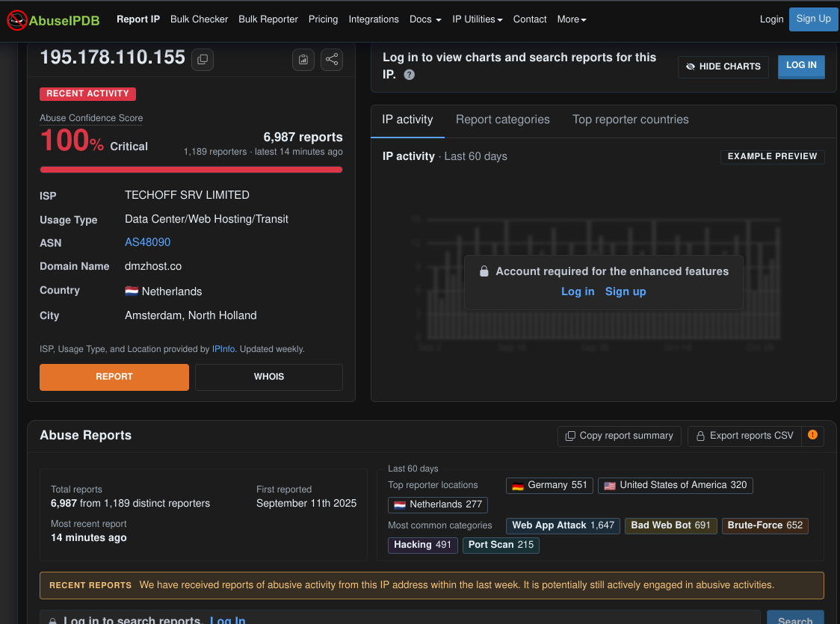This screenshot has width=840, height=624.
Task: Click Export reports CSV button
Action: (744, 436)
